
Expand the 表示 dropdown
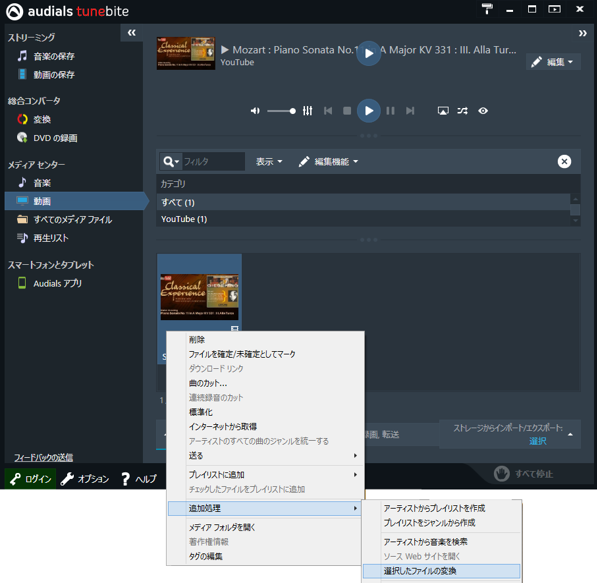coord(269,161)
